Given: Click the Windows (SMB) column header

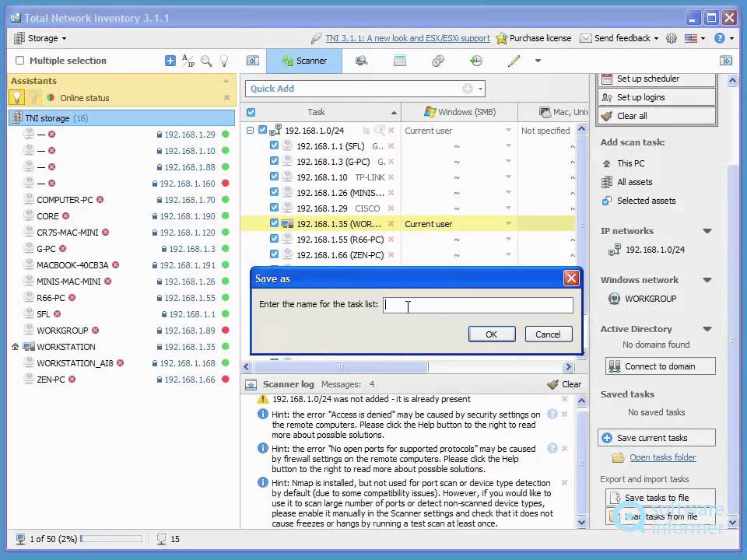Looking at the screenshot, I should point(460,112).
